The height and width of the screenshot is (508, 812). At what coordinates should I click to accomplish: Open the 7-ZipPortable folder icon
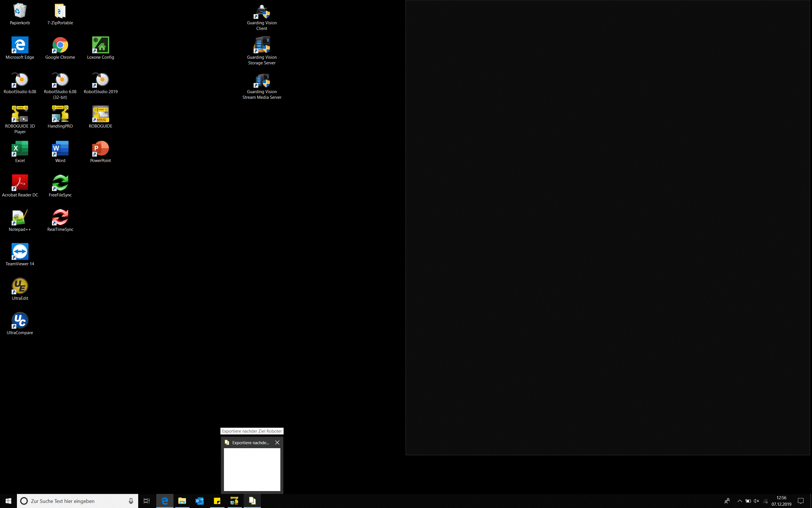click(60, 14)
